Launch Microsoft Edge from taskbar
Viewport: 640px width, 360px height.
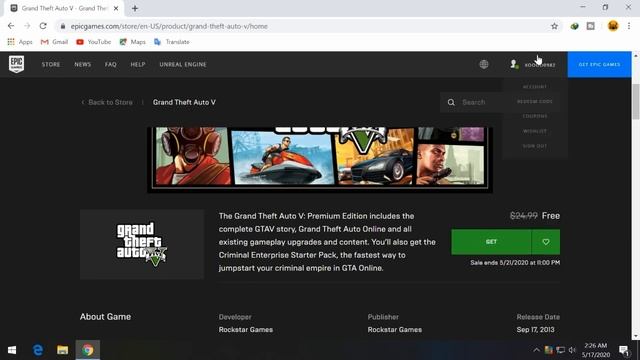pos(38,350)
